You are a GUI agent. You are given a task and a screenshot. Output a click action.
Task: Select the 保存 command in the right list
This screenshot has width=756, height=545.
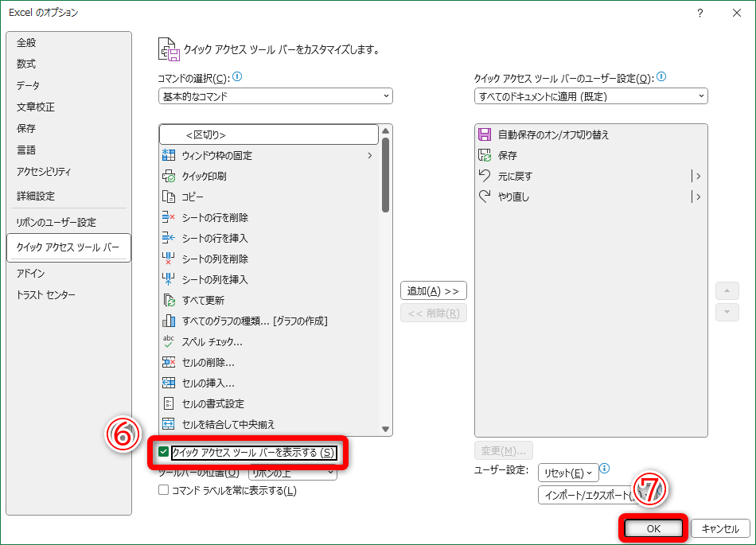pyautogui.click(x=509, y=155)
